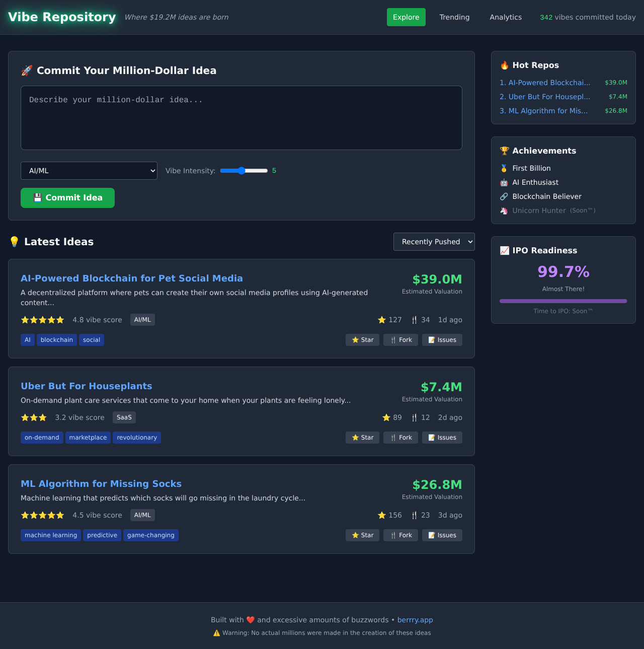Open the Analytics section
The width and height of the screenshot is (644, 649).
pos(506,17)
